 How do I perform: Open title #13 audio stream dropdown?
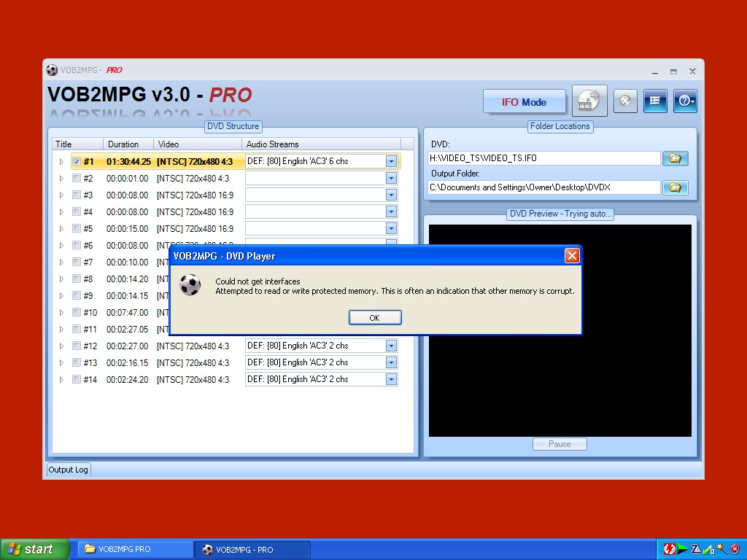391,362
